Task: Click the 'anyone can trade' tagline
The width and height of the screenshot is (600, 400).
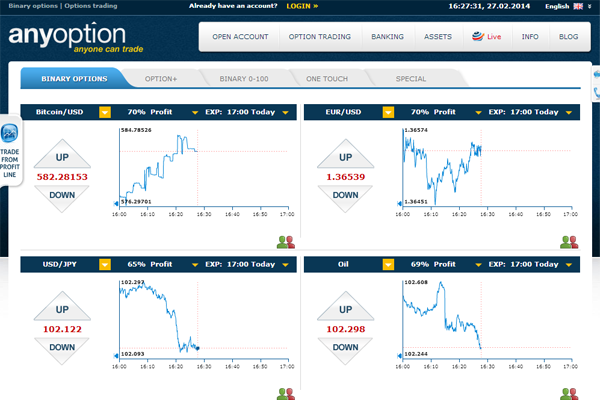Action: [108, 49]
